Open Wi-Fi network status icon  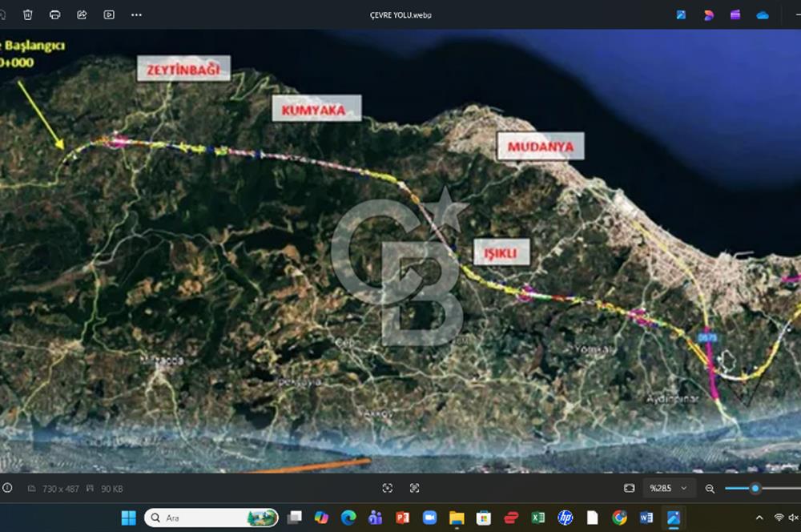coord(779,518)
